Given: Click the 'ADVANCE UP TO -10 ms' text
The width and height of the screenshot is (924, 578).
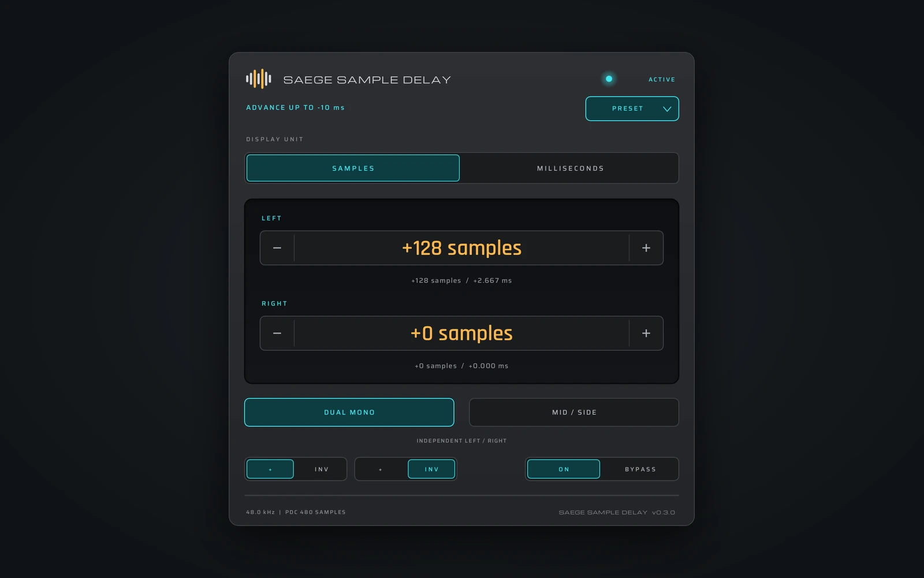Looking at the screenshot, I should 295,108.
